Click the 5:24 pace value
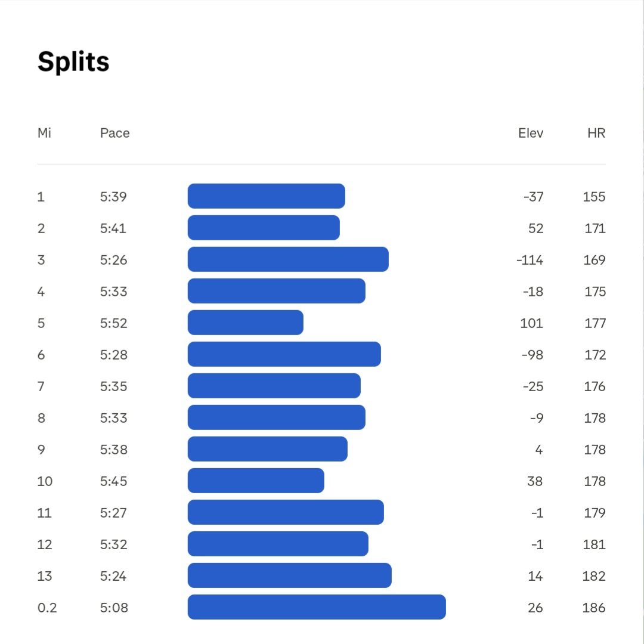This screenshot has height=644, width=644. [114, 576]
